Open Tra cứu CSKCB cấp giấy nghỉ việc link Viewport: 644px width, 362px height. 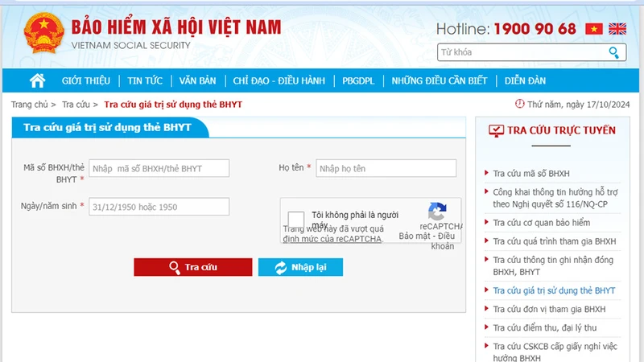555,352
